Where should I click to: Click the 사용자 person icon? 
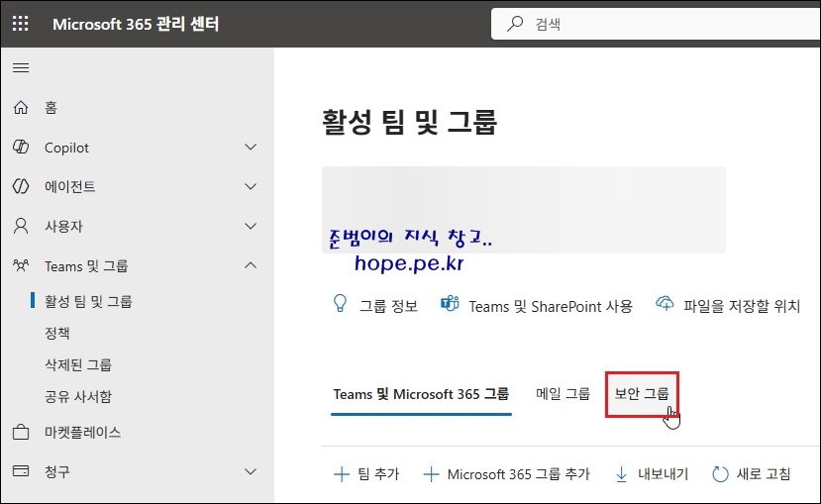point(21,226)
